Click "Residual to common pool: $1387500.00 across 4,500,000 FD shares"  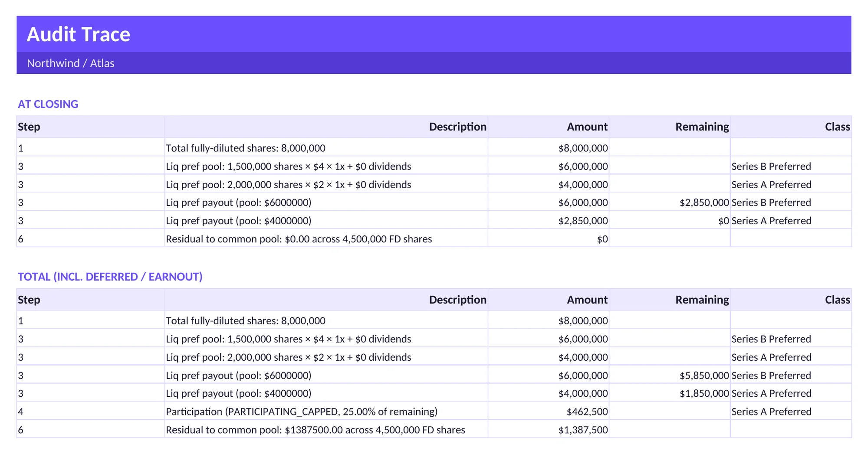(x=316, y=430)
